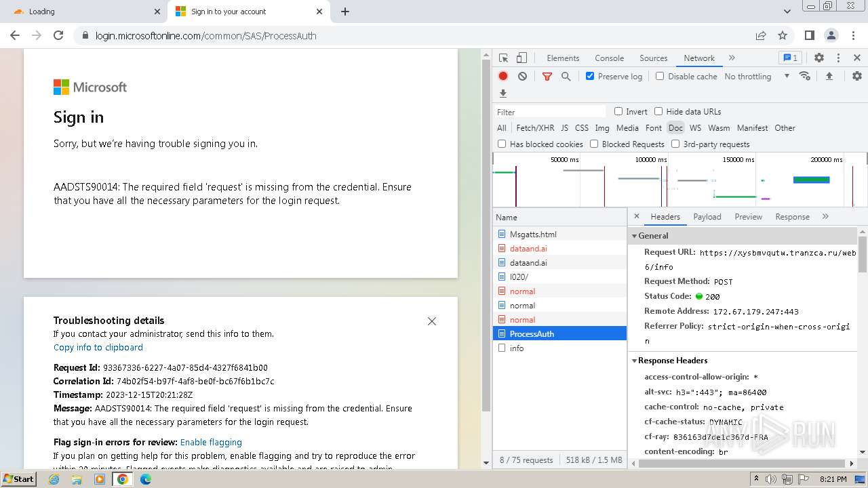The image size is (868, 488).
Task: Toggle the network filter funnel icon
Action: 547,77
